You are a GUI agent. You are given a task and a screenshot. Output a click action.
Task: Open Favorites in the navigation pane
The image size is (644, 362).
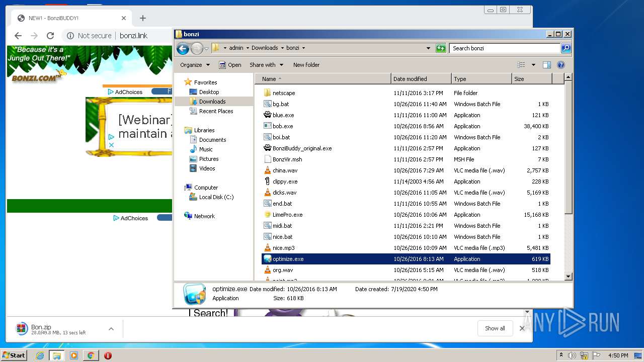pyautogui.click(x=205, y=82)
